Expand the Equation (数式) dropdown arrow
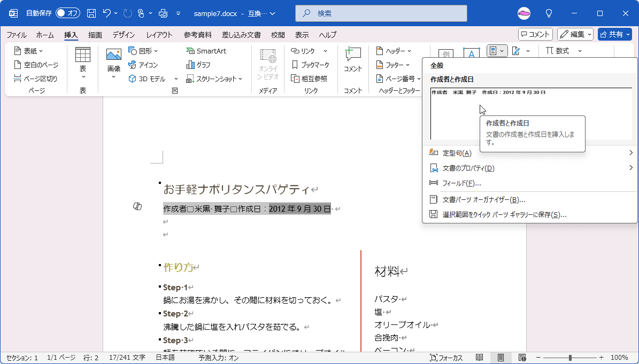Image resolution: width=639 pixels, height=364 pixels. point(580,51)
